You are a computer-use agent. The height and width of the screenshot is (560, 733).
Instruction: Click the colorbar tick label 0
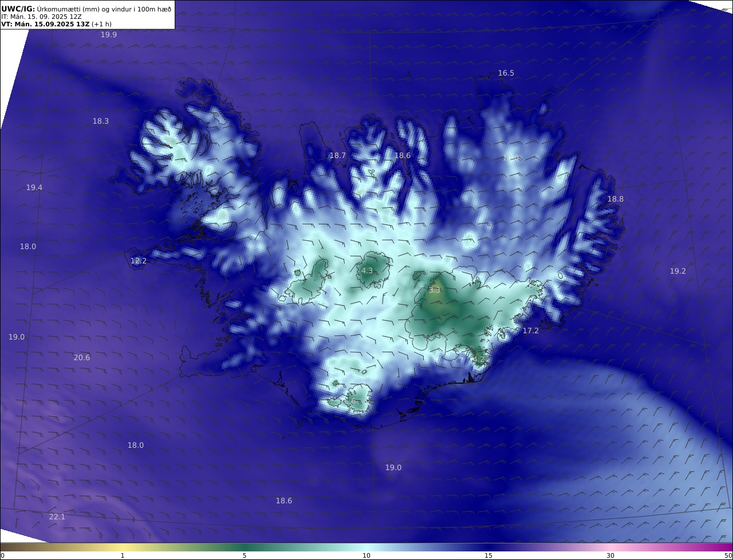click(x=2, y=555)
